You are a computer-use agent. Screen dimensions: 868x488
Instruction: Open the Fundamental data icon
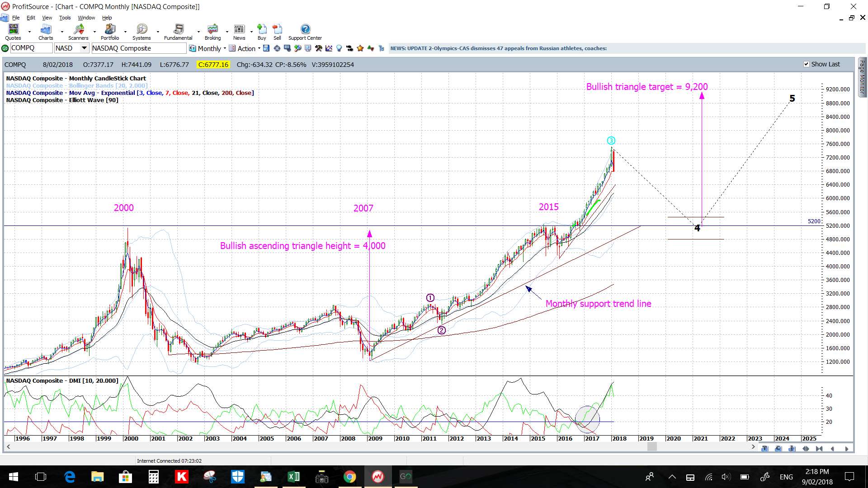(x=178, y=32)
